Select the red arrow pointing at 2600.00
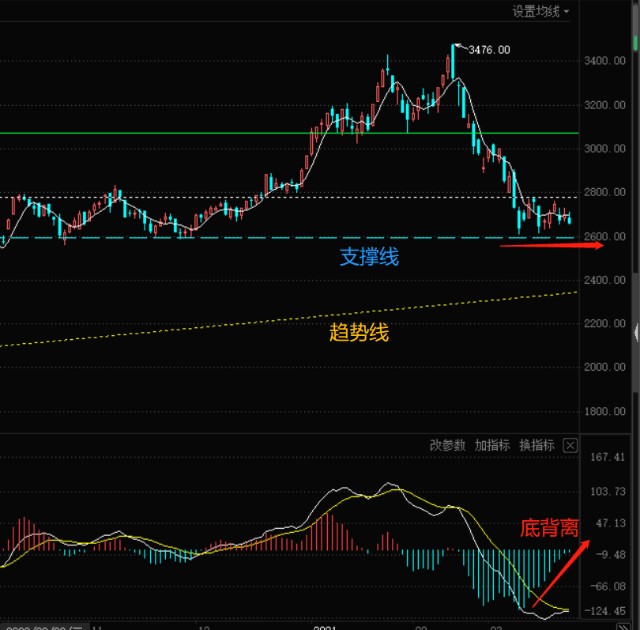Screen dimensions: 640x630 [x=552, y=245]
